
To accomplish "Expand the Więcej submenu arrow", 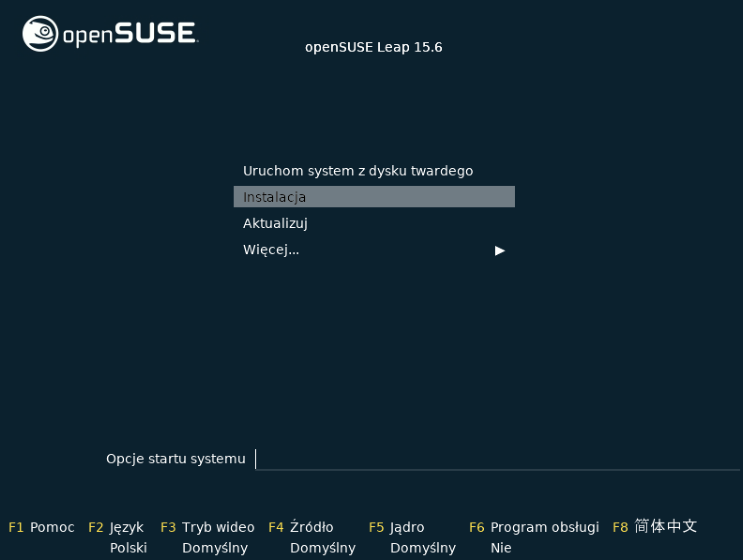I will tap(500, 251).
